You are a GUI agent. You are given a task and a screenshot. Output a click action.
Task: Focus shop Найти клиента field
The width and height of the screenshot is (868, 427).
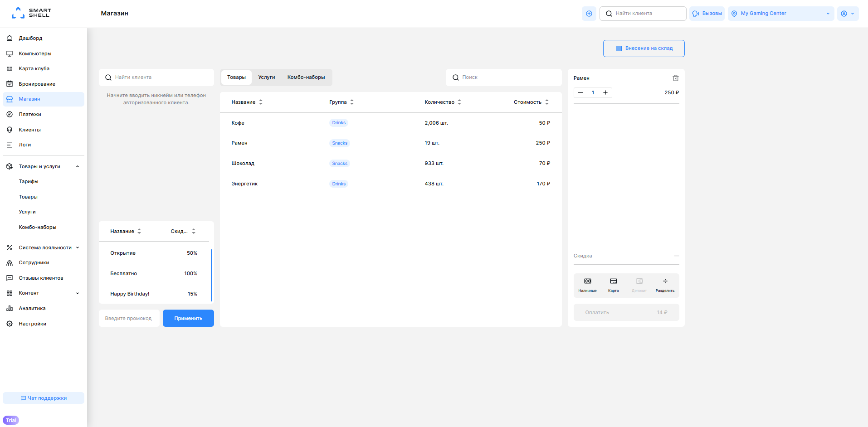156,78
